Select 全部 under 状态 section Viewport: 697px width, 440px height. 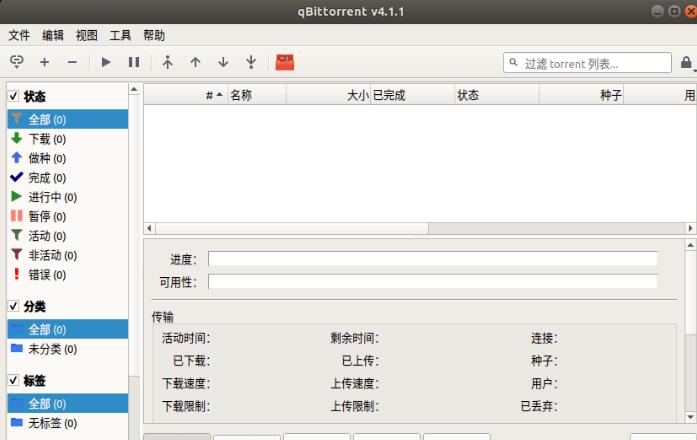click(68, 119)
